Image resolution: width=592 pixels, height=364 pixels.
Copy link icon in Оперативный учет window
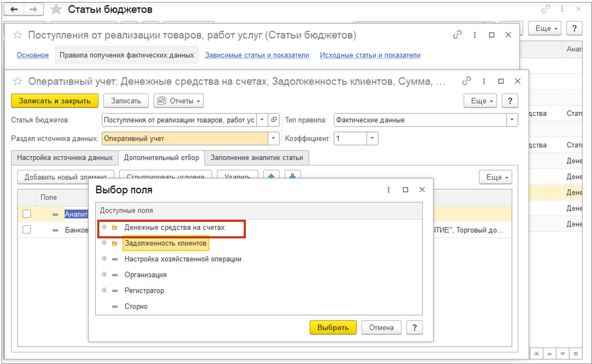[466, 81]
